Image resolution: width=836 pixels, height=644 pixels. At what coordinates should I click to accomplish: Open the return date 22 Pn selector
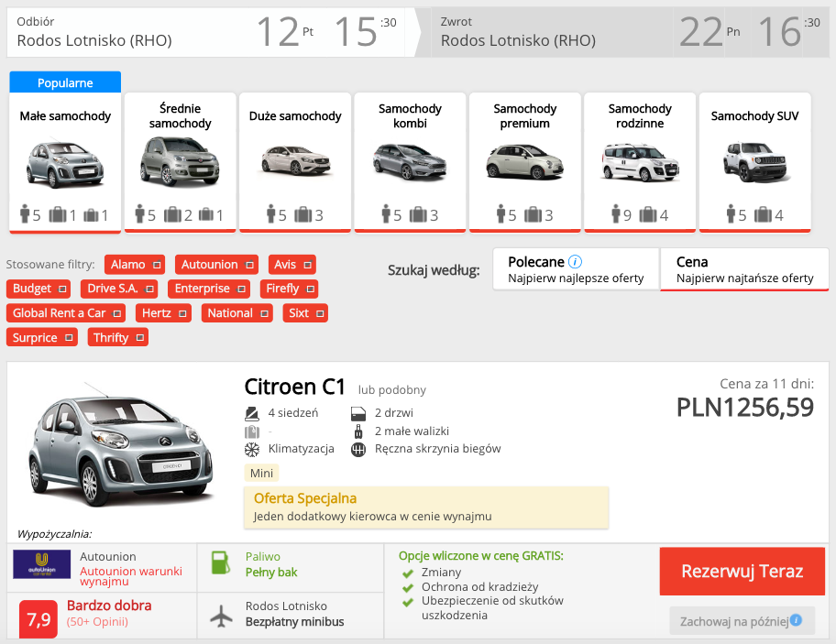click(709, 32)
